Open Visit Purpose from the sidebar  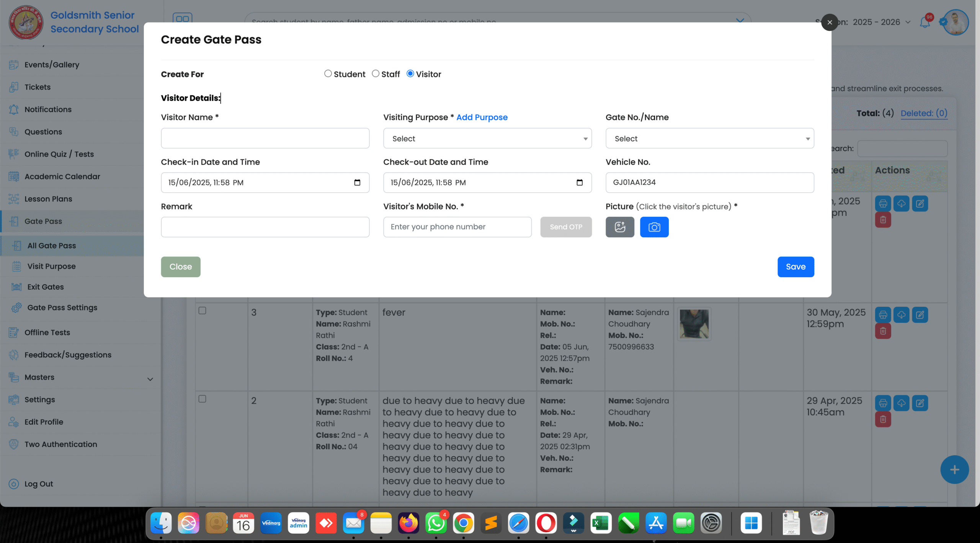[x=51, y=266]
